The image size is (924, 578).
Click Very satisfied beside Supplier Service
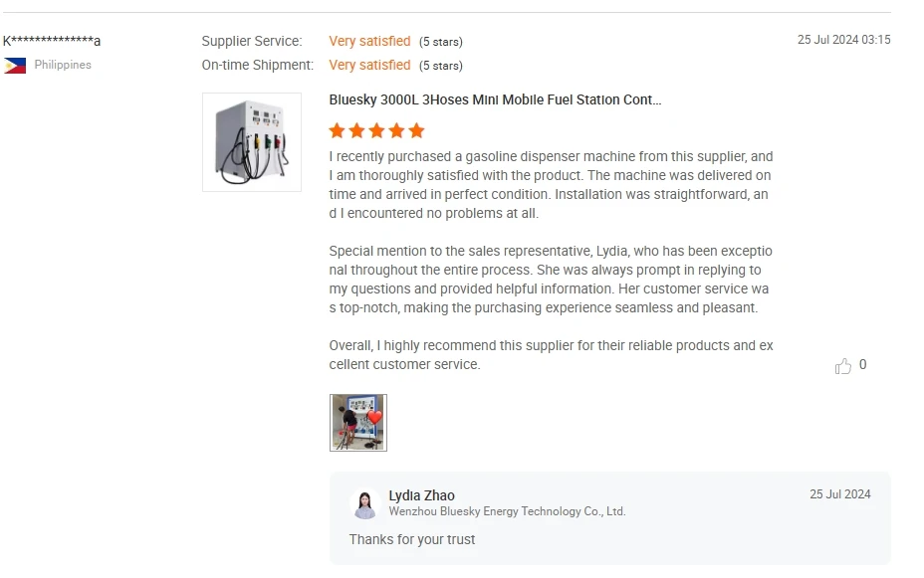pyautogui.click(x=369, y=41)
